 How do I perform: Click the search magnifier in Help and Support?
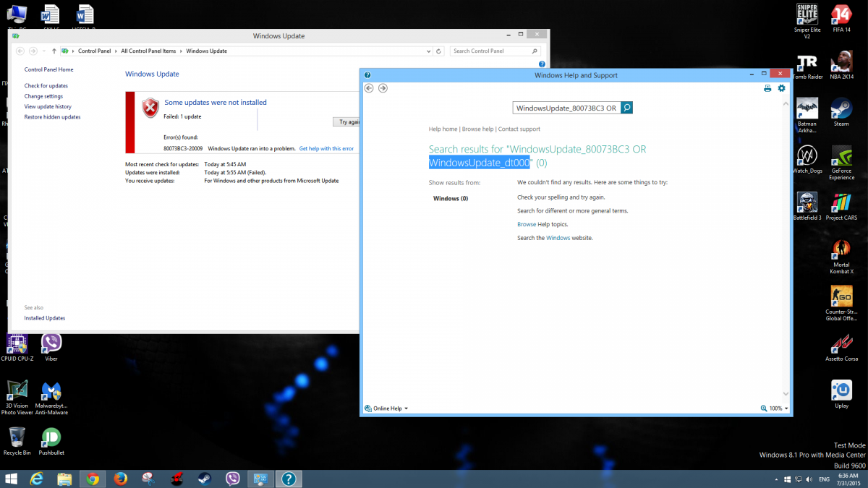[x=626, y=108]
